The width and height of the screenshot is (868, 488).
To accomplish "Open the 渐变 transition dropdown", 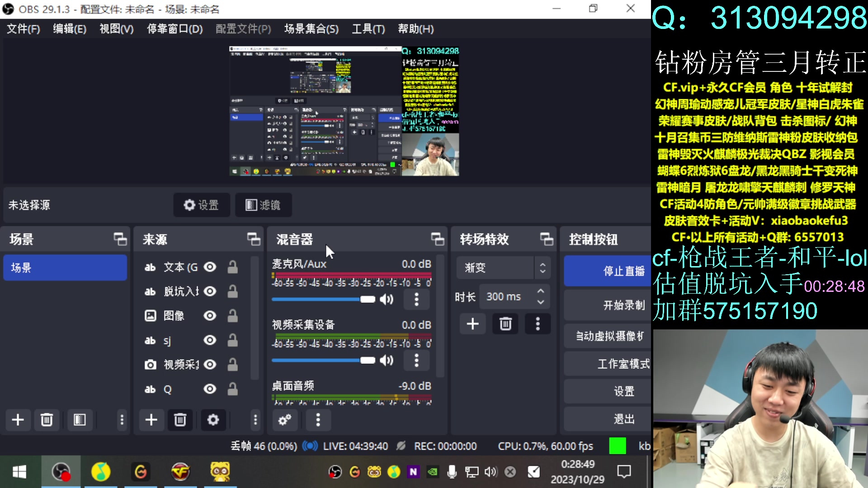I will point(503,268).
